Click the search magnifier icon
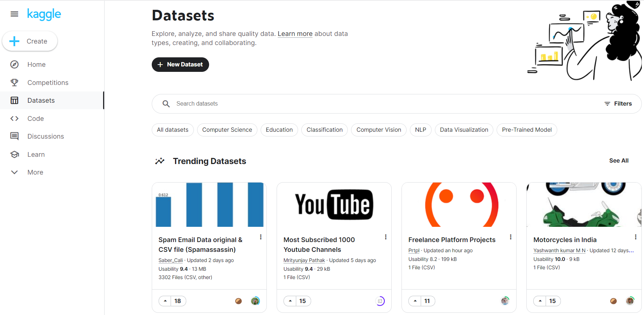The width and height of the screenshot is (644, 315). 166,104
